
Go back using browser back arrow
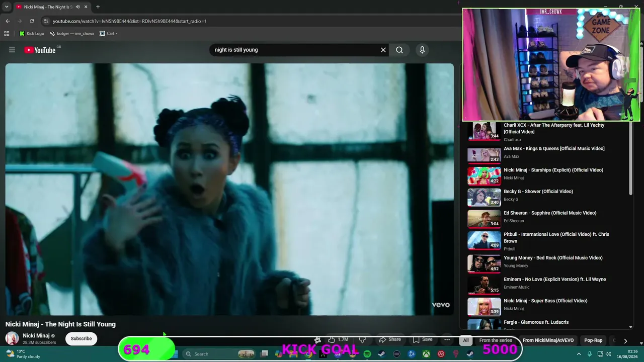point(8,21)
